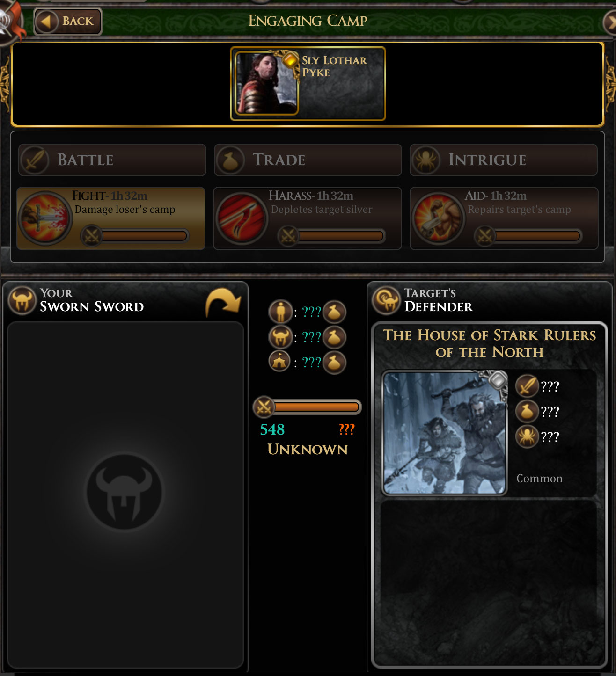Viewport: 616px width, 676px height.
Task: Choose the Aid action
Action: tap(504, 218)
